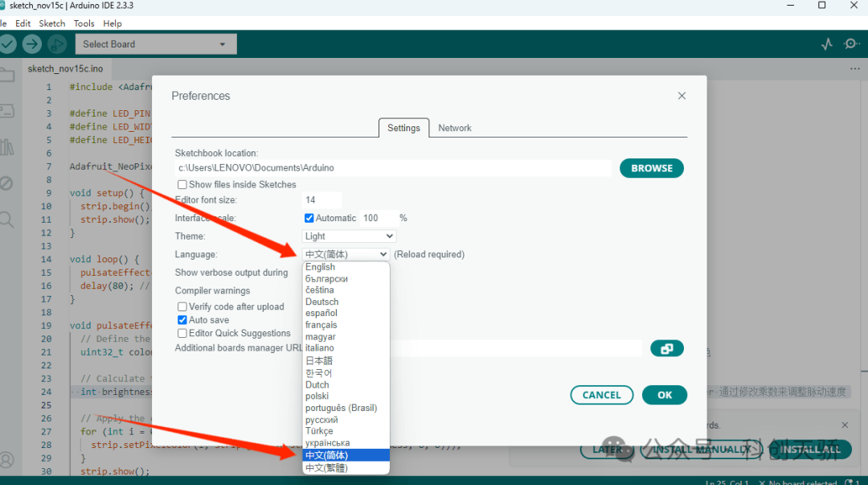Switch to the Network tab

454,128
